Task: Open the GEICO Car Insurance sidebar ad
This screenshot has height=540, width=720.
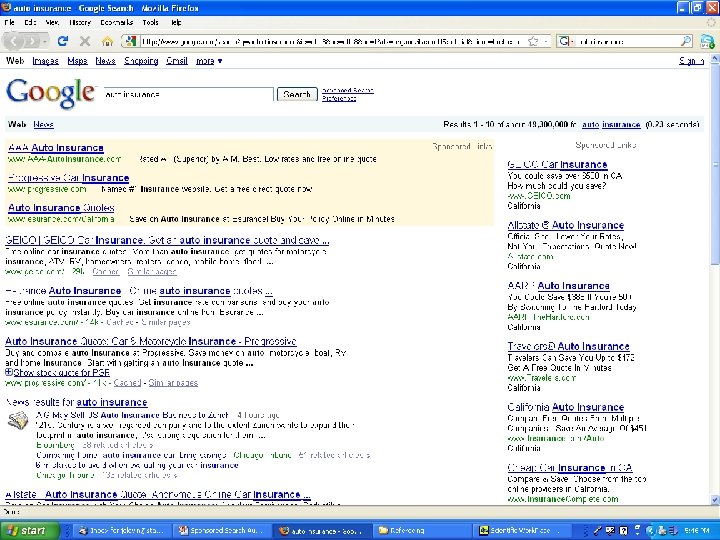Action: point(557,164)
